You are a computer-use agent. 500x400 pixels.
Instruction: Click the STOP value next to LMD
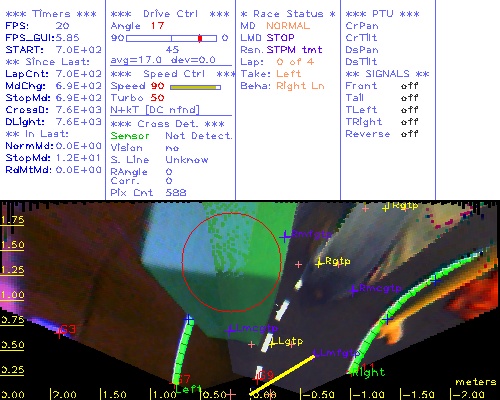[x=280, y=38]
